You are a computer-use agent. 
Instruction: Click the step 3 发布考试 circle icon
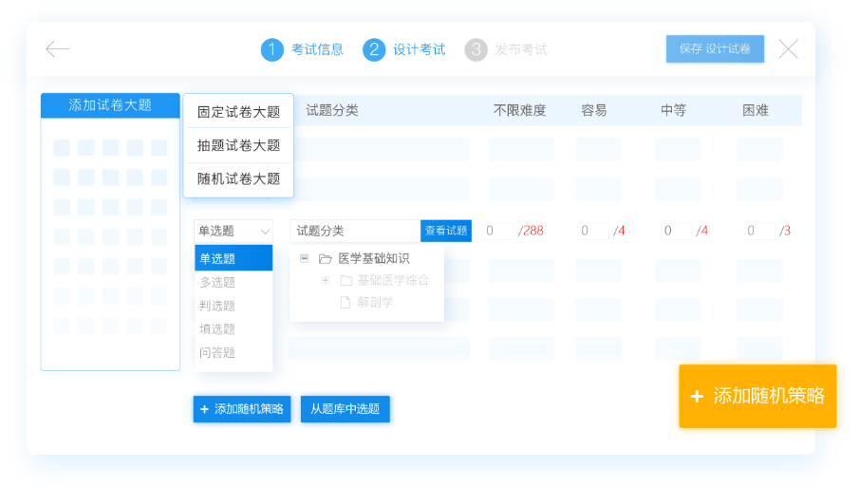pos(476,49)
